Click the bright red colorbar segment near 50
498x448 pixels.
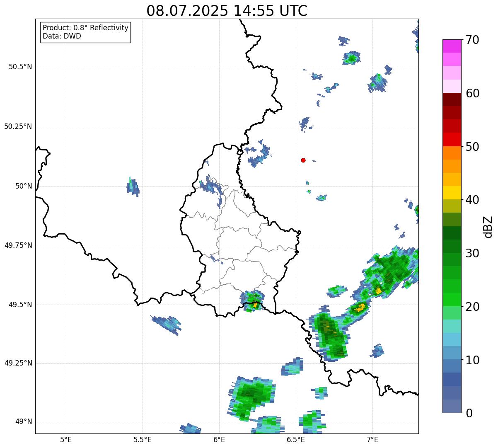coord(452,140)
